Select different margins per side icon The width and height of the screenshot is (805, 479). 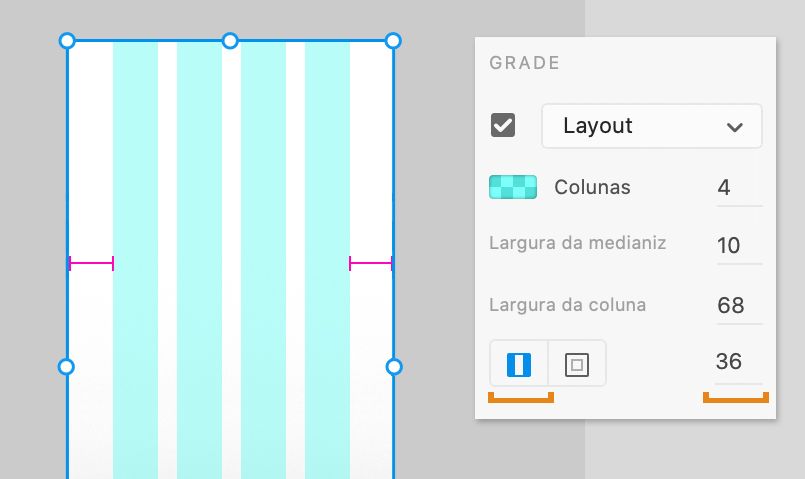576,364
